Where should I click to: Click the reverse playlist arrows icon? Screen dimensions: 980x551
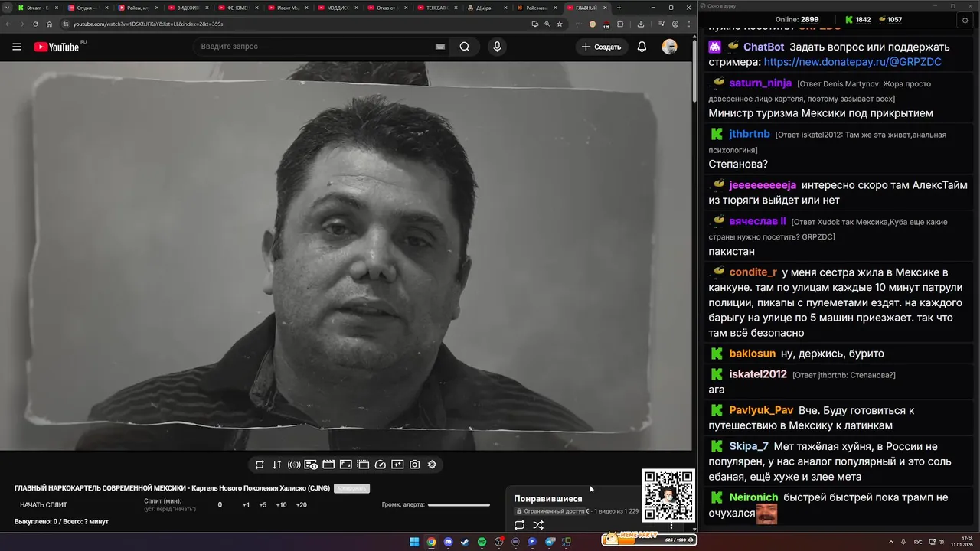coord(276,465)
